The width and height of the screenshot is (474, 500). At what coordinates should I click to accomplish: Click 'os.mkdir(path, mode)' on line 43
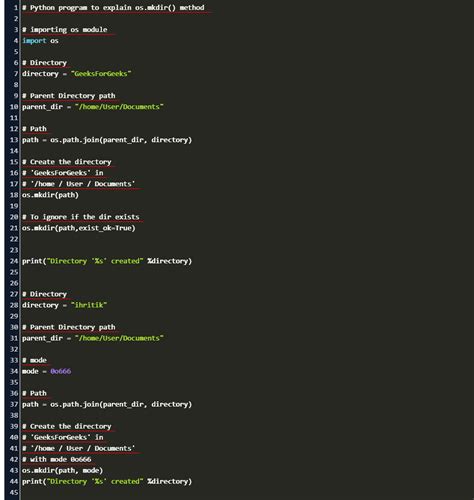pyautogui.click(x=63, y=470)
